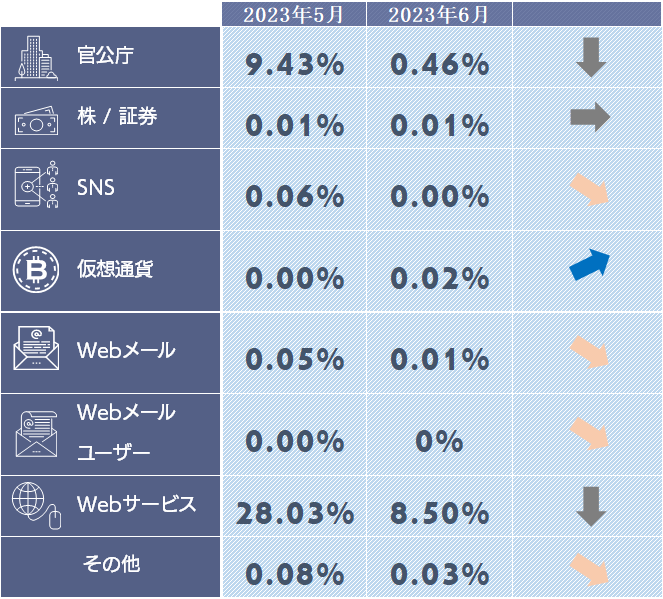The image size is (663, 599).
Task: Click the banknote stocks icon
Action: 37,120
